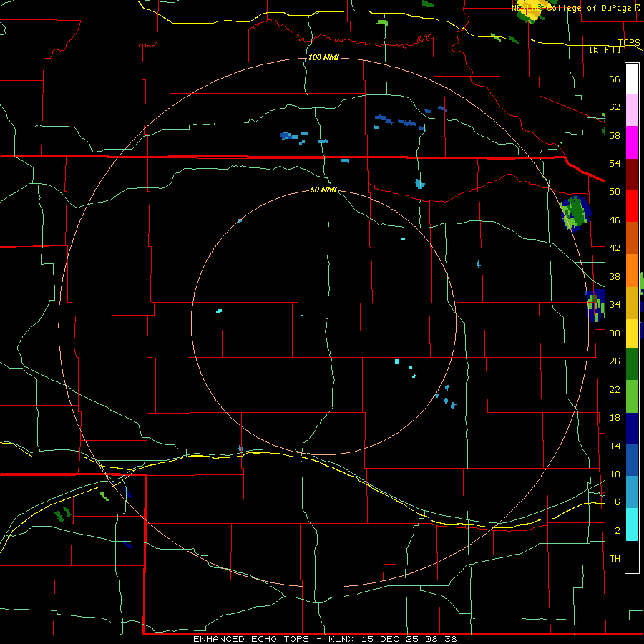Click the '22' legend value
Image resolution: width=644 pixels, height=644 pixels.
[615, 390]
